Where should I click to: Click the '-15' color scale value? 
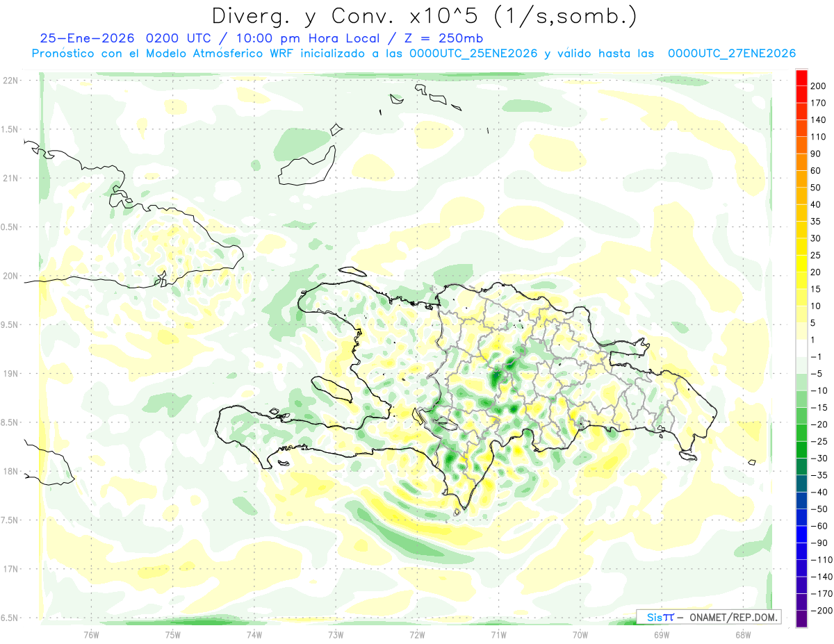pos(818,408)
